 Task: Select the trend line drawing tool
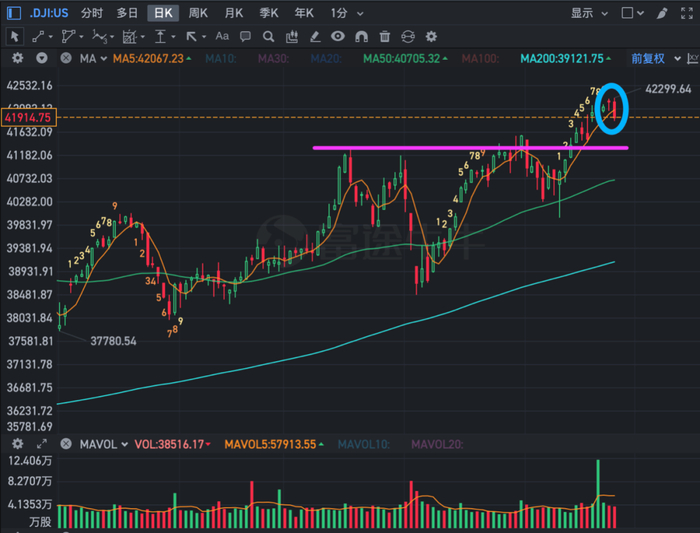point(39,36)
